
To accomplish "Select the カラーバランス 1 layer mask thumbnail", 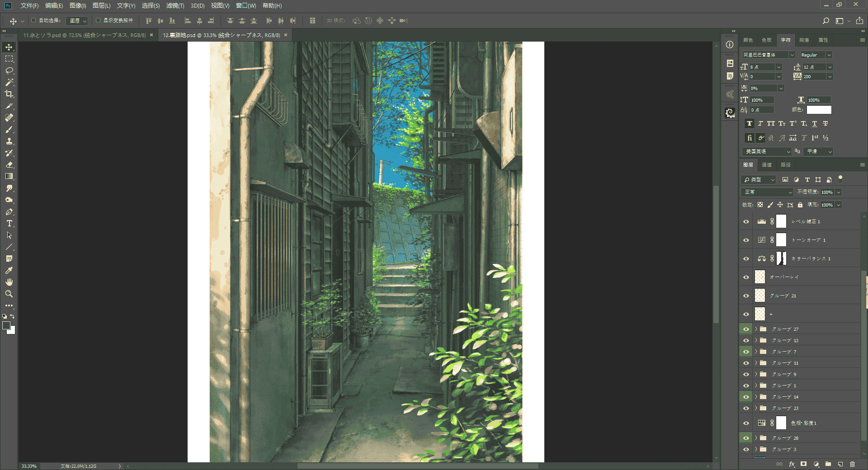I will point(781,258).
